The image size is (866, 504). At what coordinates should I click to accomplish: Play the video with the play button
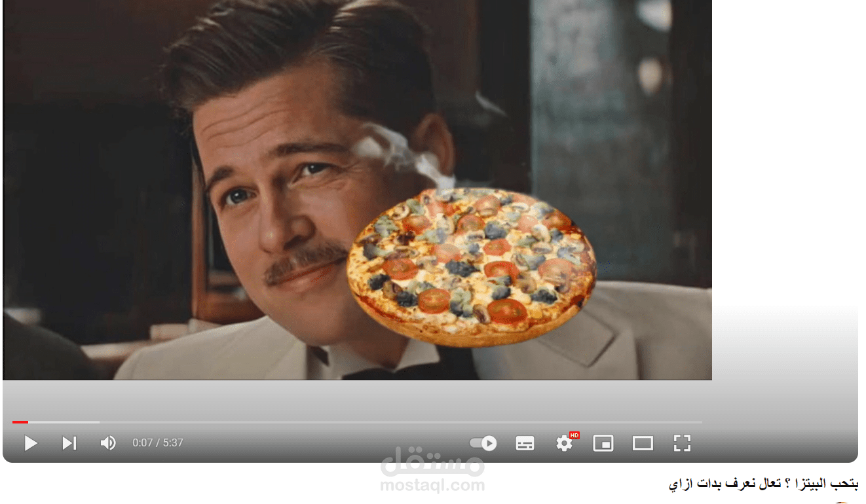click(31, 443)
